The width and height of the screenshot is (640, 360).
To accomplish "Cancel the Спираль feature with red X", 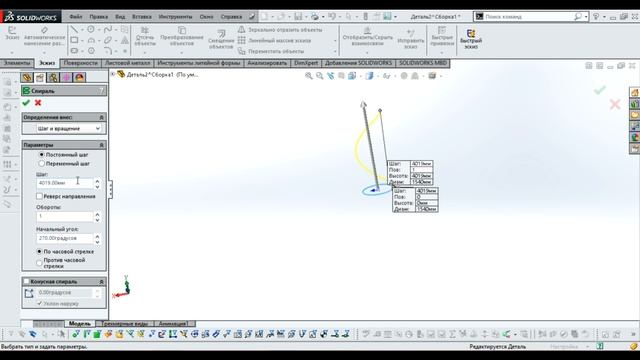I will tap(38, 102).
